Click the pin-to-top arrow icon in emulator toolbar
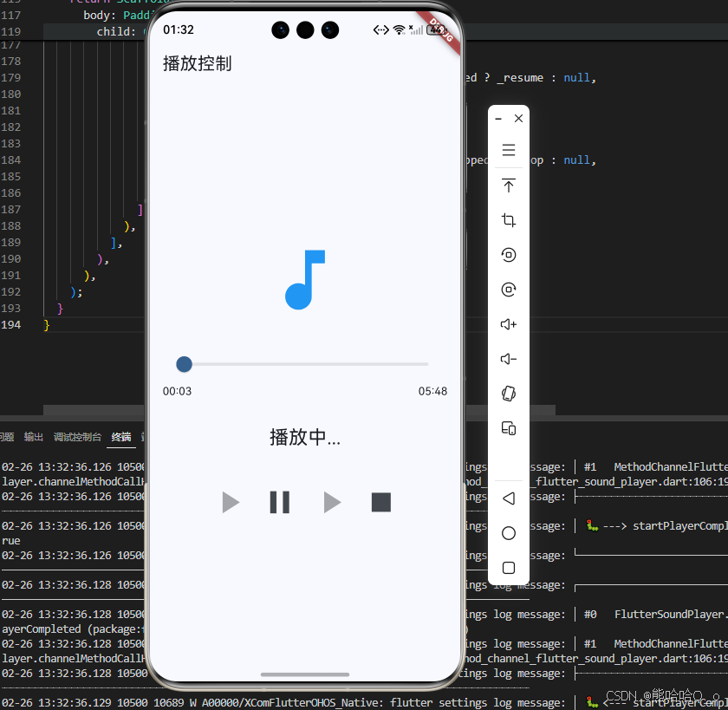 [x=509, y=186]
